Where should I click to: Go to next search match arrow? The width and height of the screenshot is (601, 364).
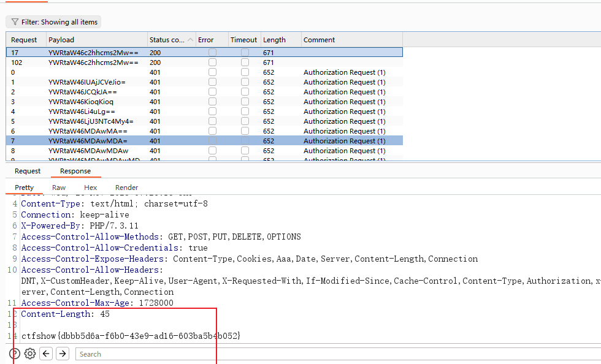coord(63,353)
